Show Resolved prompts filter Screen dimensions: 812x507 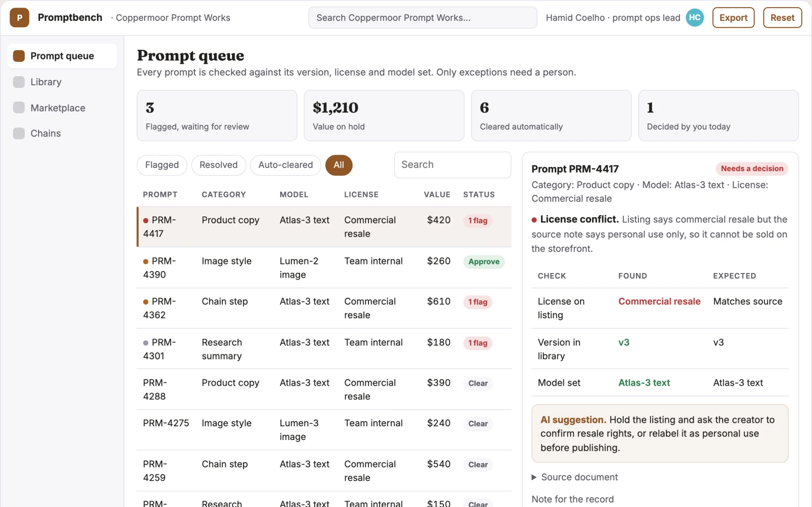coord(219,165)
